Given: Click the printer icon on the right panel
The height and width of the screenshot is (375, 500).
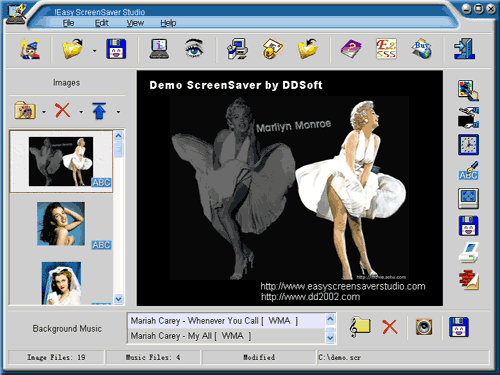Looking at the screenshot, I should pyautogui.click(x=468, y=253).
